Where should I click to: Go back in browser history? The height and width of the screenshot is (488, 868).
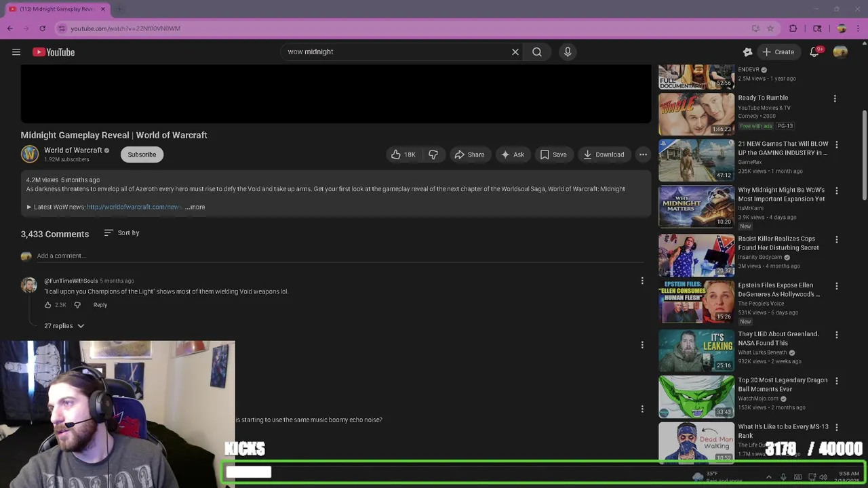(x=10, y=28)
